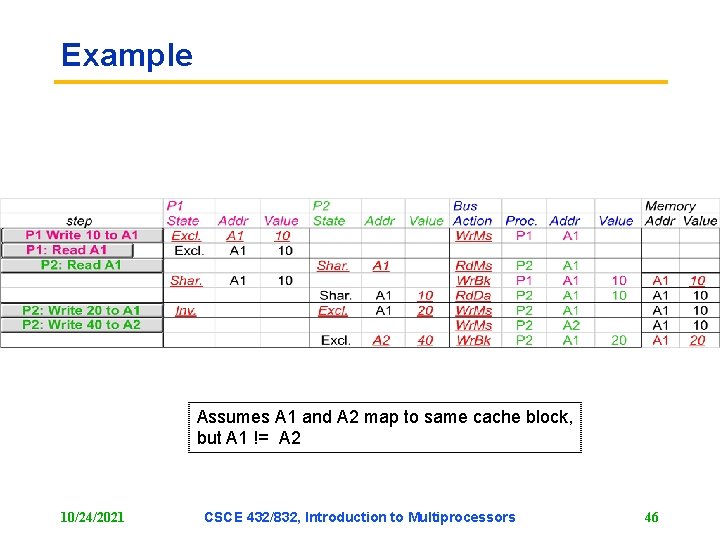Select the 'P1: Read A1' step
This screenshot has width=720, height=540.
tap(67, 250)
